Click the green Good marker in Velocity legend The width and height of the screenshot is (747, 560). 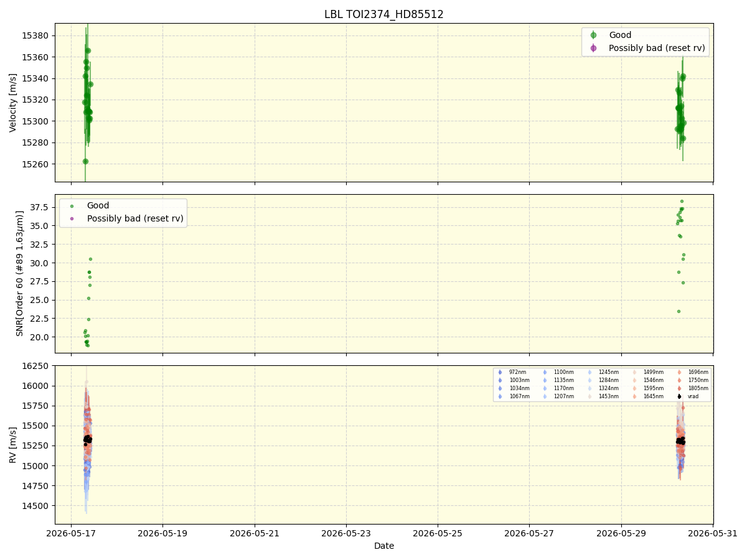pos(593,35)
